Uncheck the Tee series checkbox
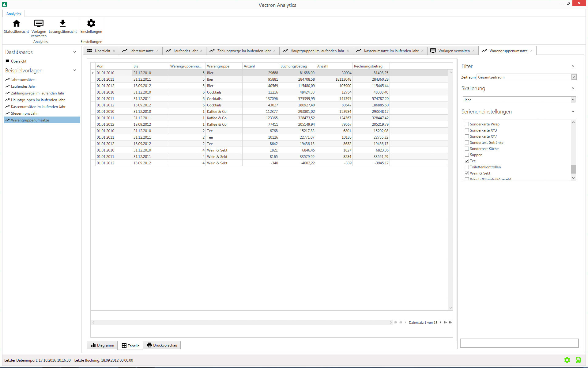The image size is (588, 368). [467, 161]
